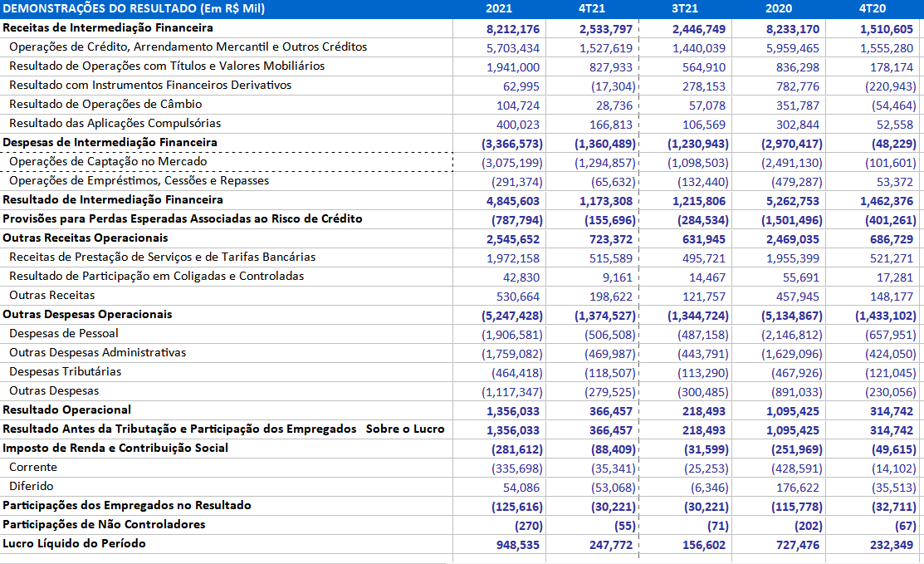924x564 pixels.
Task: Select cell value 723,372
Action: click(x=610, y=239)
